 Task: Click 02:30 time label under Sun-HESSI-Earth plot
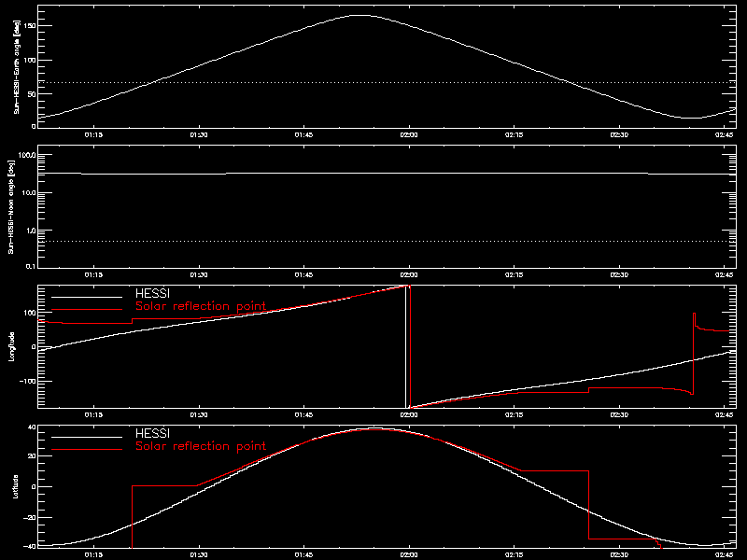click(619, 135)
